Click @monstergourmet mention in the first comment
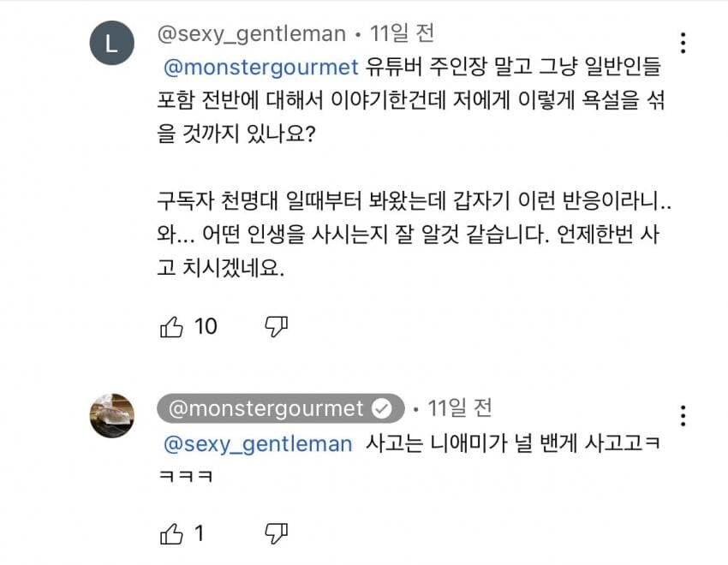 [x=260, y=65]
